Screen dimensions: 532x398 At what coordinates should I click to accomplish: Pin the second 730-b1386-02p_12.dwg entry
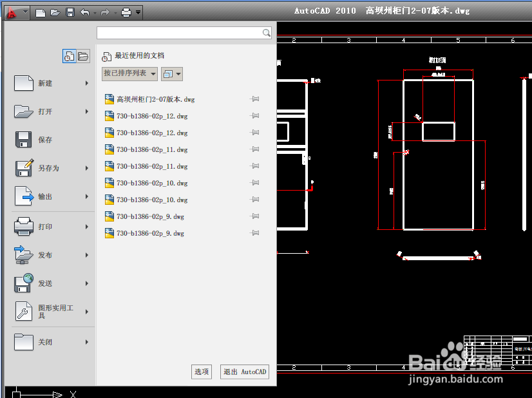coord(254,132)
